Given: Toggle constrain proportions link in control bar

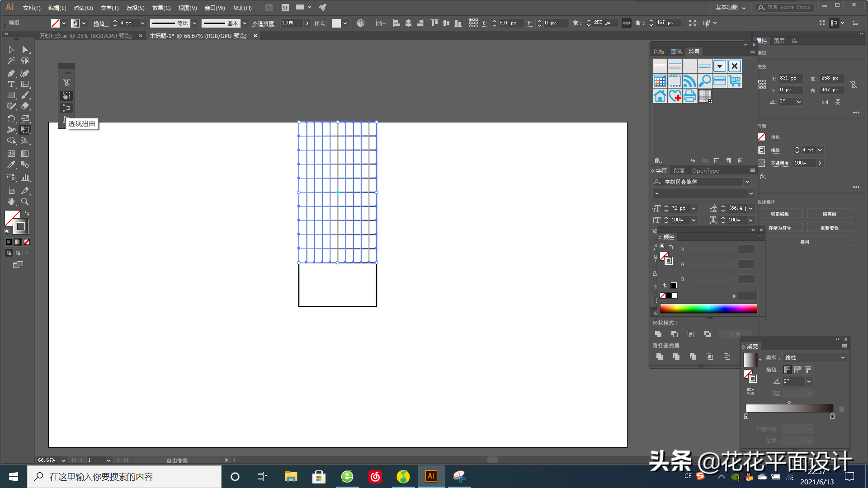Looking at the screenshot, I should 627,23.
